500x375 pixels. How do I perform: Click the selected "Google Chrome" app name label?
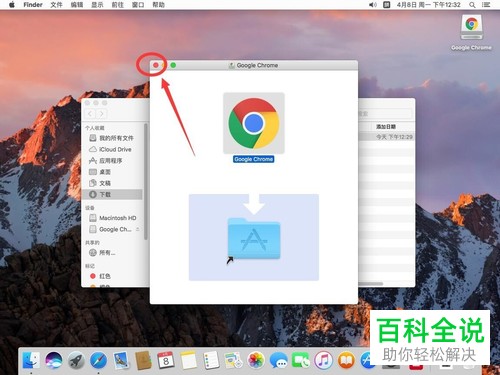254,159
